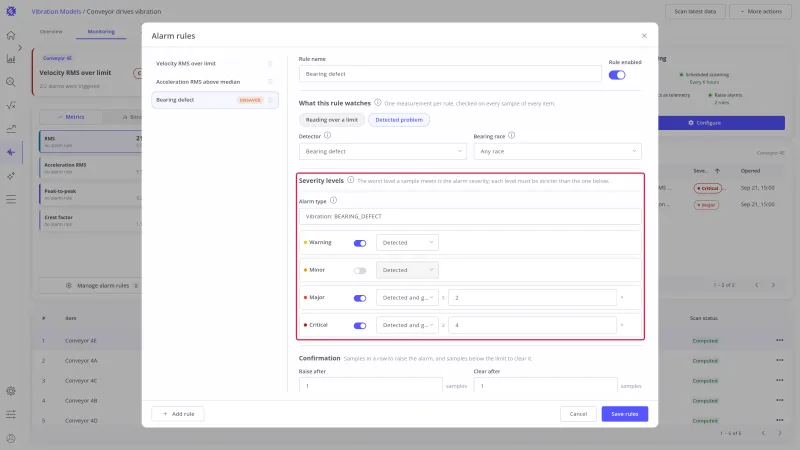This screenshot has height=450, width=800.
Task: Delete the Bearing defect rule
Action: coord(270,100)
